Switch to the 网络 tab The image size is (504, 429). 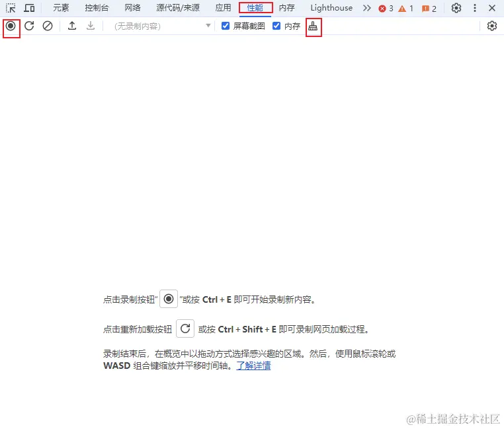pyautogui.click(x=132, y=8)
